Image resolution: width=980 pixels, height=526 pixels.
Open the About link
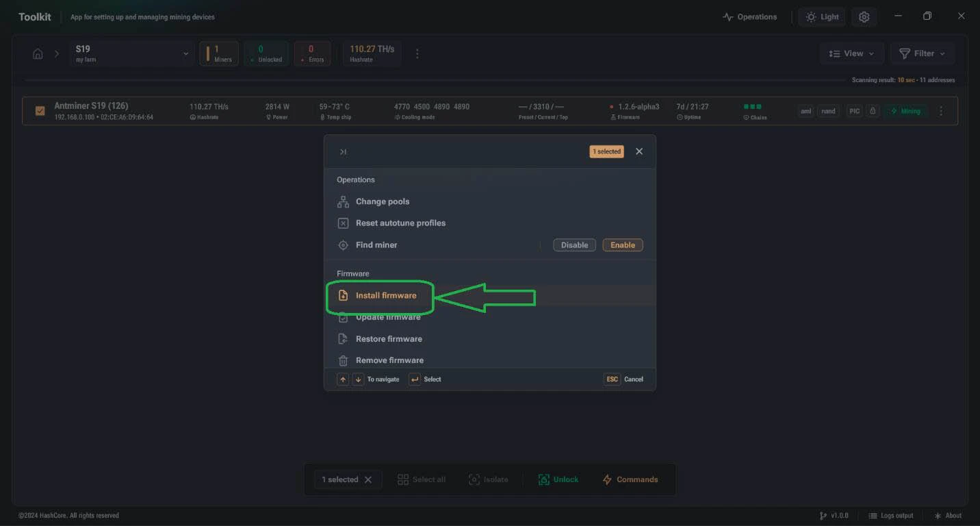(x=948, y=515)
